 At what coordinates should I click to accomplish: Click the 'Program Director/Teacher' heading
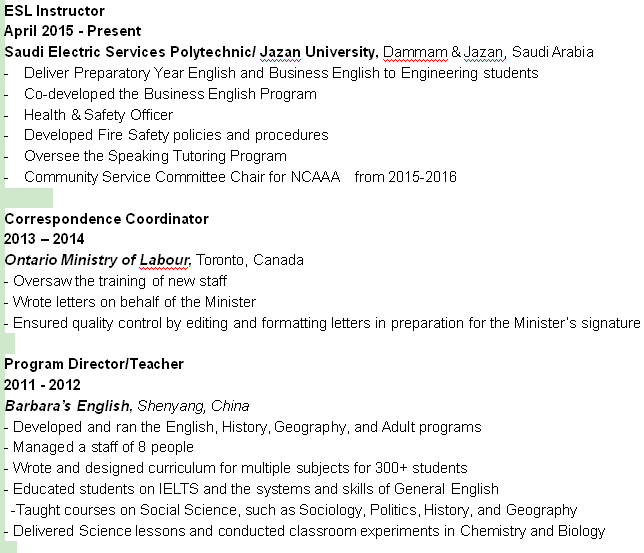coord(94,364)
